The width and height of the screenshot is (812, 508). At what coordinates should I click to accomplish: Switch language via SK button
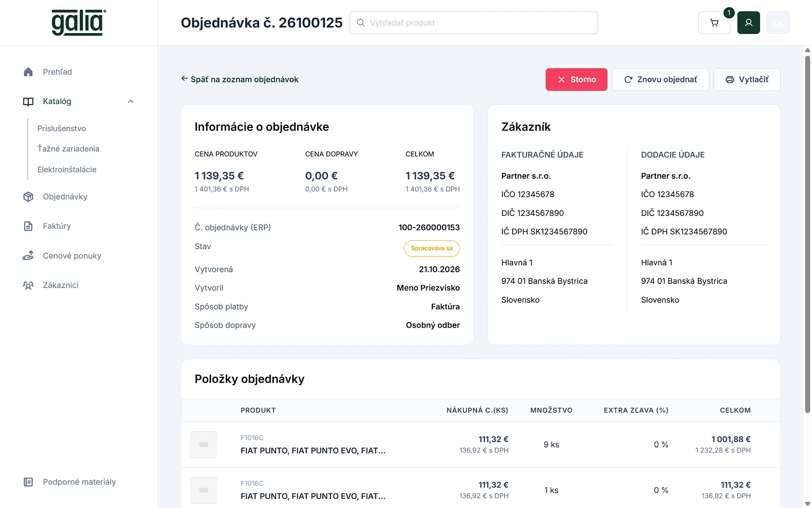pyautogui.click(x=778, y=23)
